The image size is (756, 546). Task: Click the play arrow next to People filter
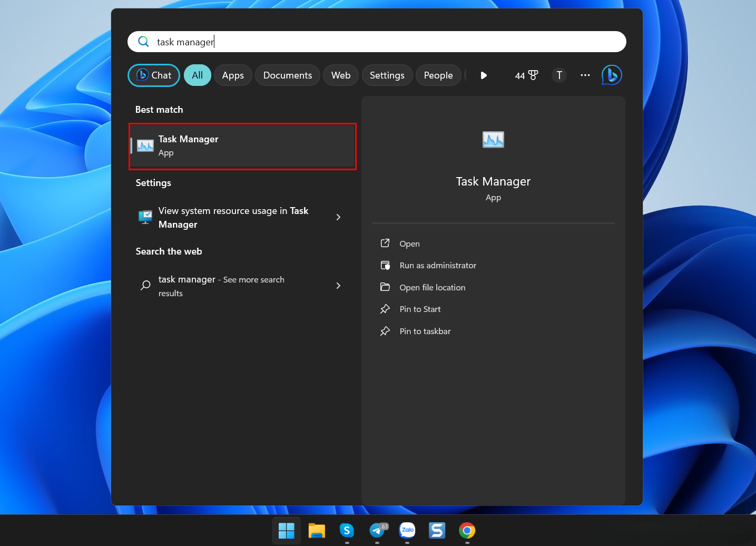point(483,75)
